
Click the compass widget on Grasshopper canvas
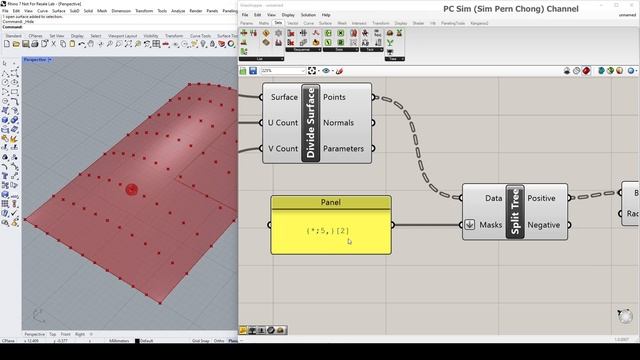pos(625,316)
